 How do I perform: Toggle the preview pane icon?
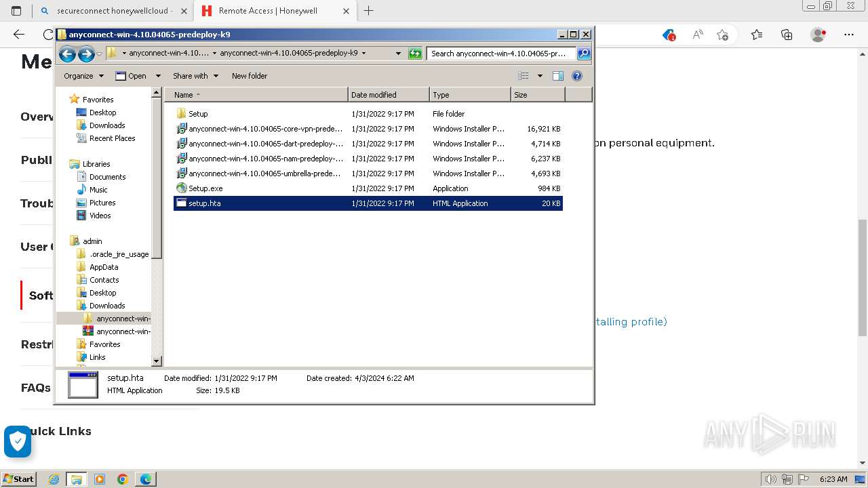(x=558, y=76)
